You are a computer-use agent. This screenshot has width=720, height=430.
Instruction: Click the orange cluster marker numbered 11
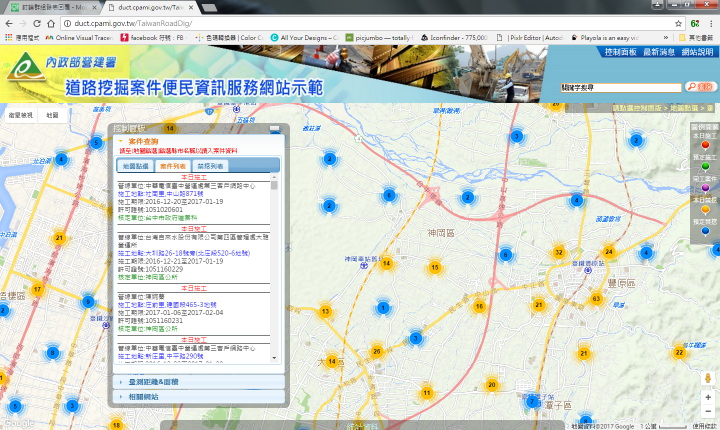[x=427, y=393]
